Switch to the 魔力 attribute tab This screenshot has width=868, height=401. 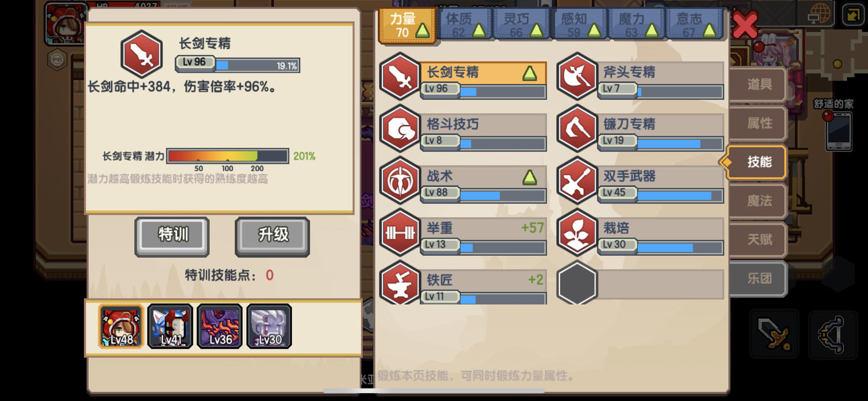[x=636, y=25]
